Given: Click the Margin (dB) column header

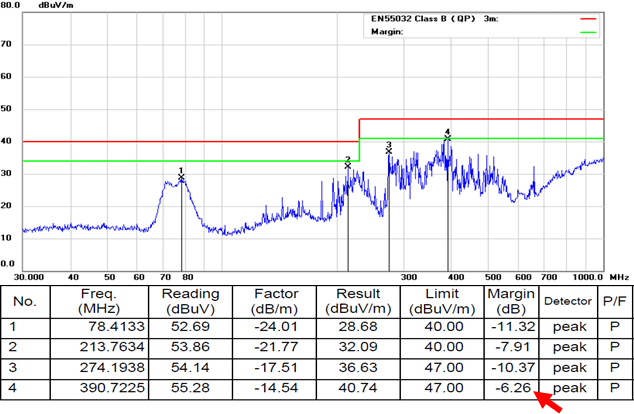Looking at the screenshot, I should coord(511,301).
